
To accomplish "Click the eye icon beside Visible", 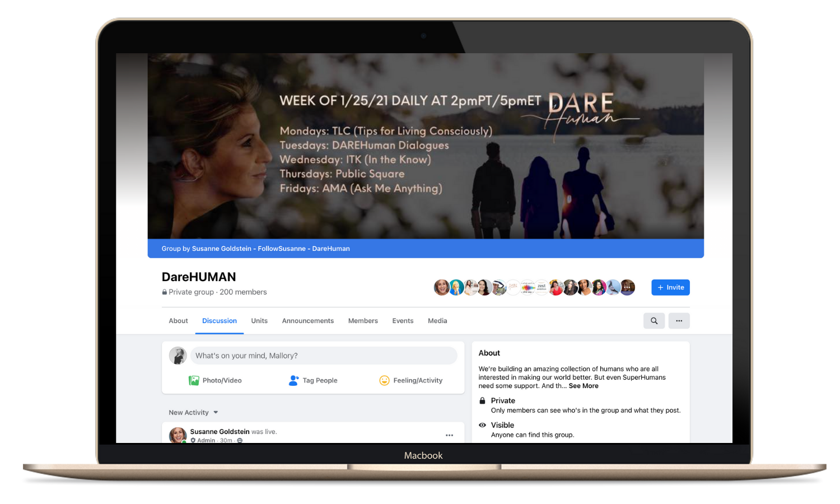I will (x=482, y=425).
